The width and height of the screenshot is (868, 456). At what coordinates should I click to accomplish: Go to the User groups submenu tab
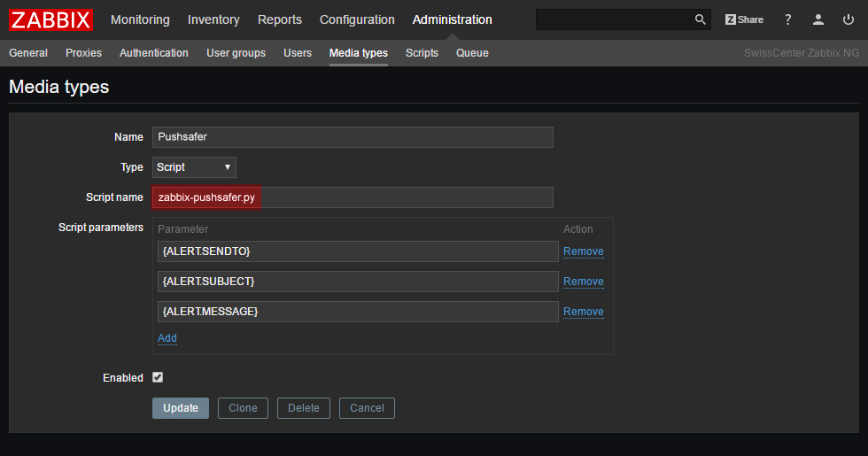236,53
